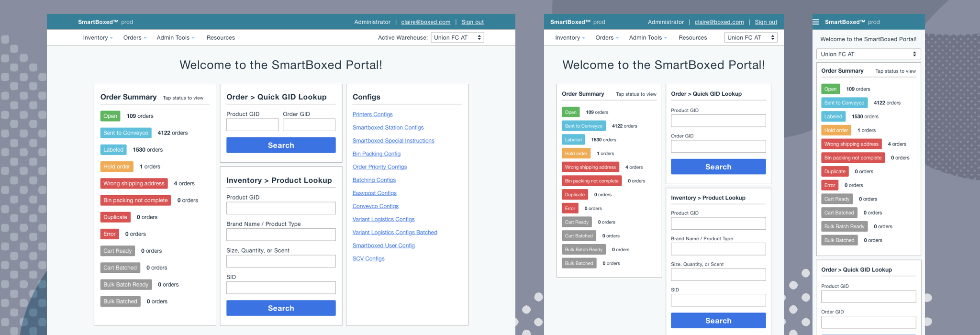
Task: Open Orders menu in tablet view
Action: [607, 38]
